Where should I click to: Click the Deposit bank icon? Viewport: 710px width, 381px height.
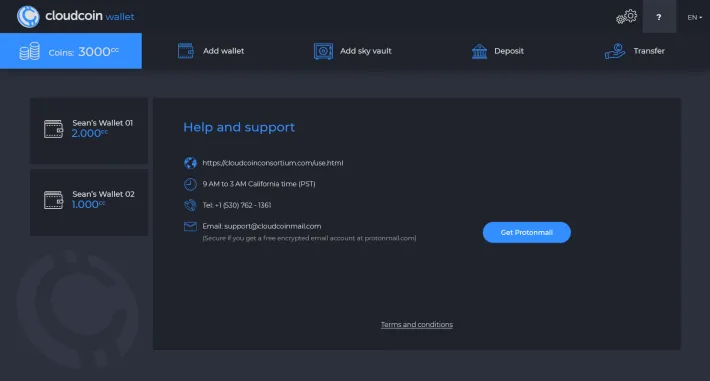(x=479, y=51)
